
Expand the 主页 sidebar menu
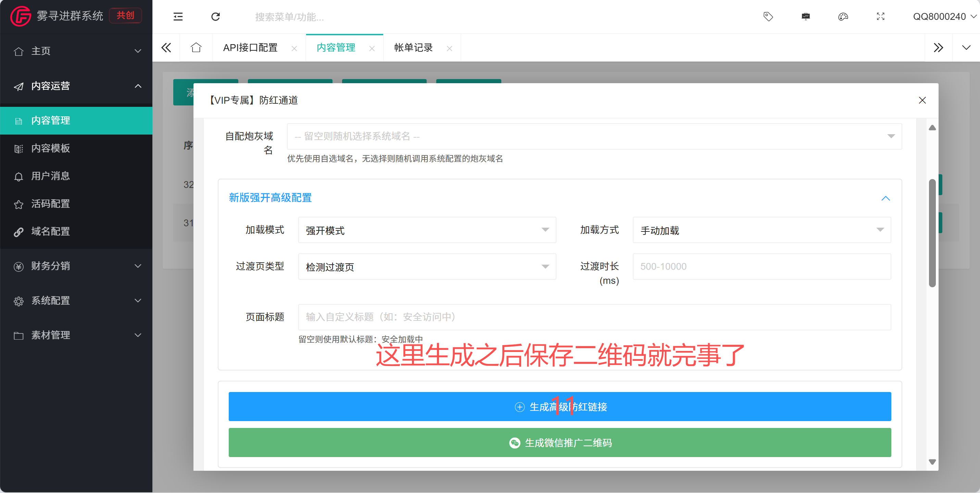(x=76, y=51)
